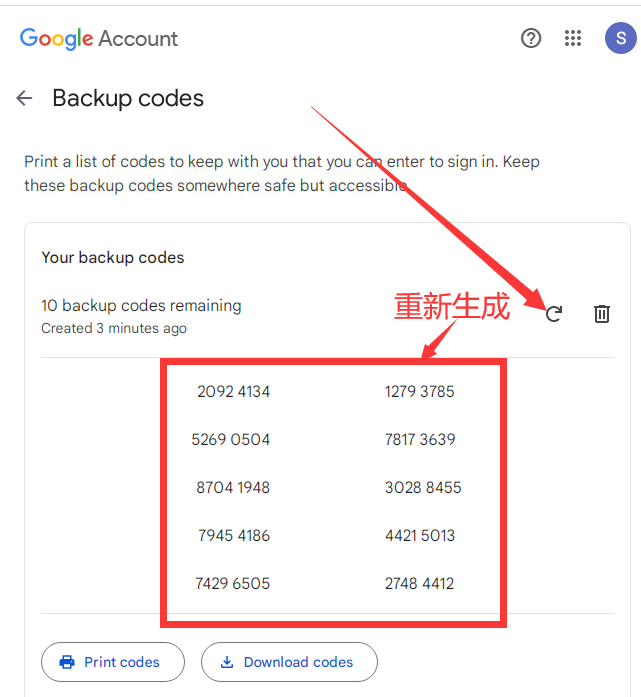
Task: Delete backup codes with trash icon
Action: (602, 314)
